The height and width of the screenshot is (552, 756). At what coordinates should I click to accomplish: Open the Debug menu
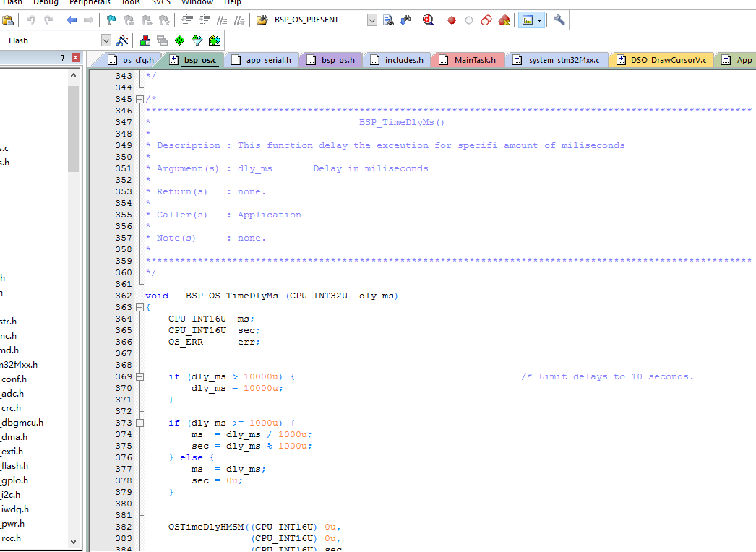pyautogui.click(x=46, y=2)
